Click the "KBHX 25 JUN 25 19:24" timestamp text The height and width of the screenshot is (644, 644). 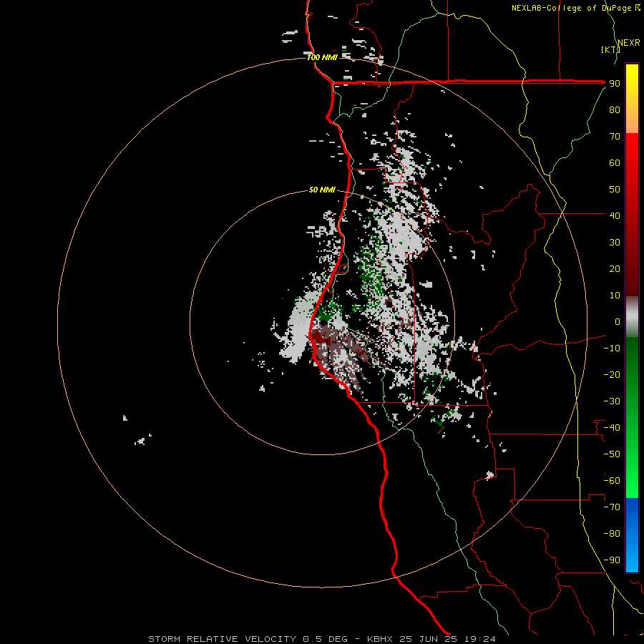pyautogui.click(x=431, y=639)
